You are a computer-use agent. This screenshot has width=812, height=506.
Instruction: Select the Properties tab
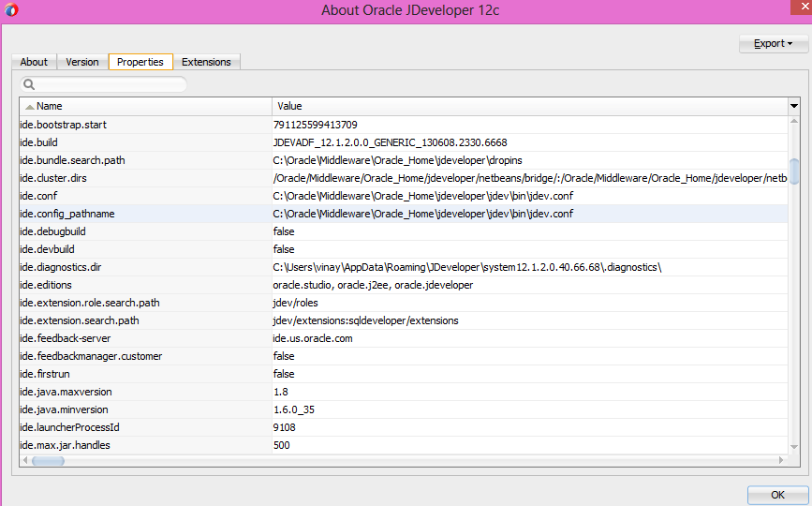click(x=140, y=62)
